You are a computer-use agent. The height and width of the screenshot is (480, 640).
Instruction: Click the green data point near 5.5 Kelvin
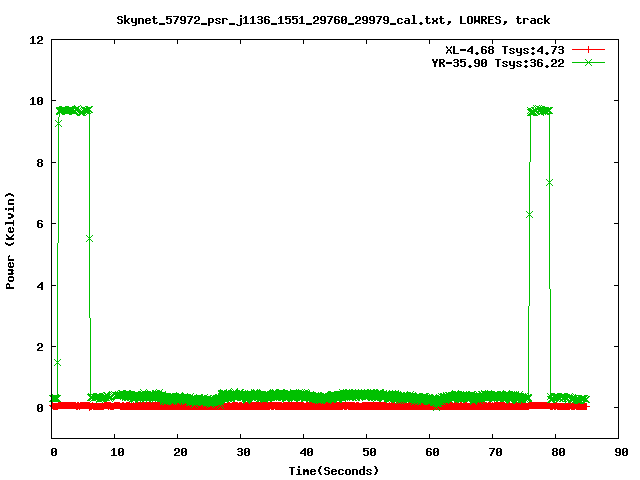pyautogui.click(x=89, y=239)
